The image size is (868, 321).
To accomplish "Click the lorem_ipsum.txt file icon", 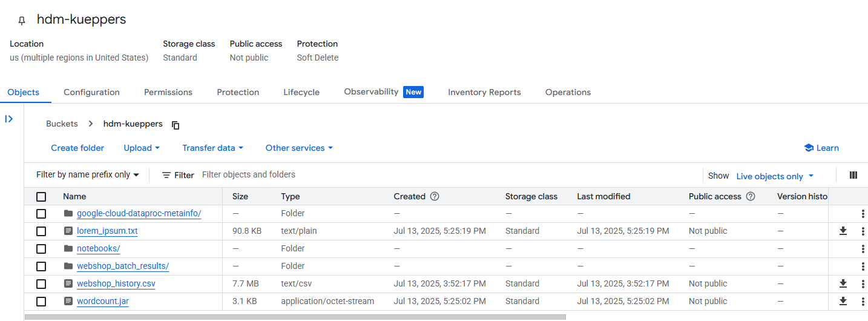I will 68,231.
